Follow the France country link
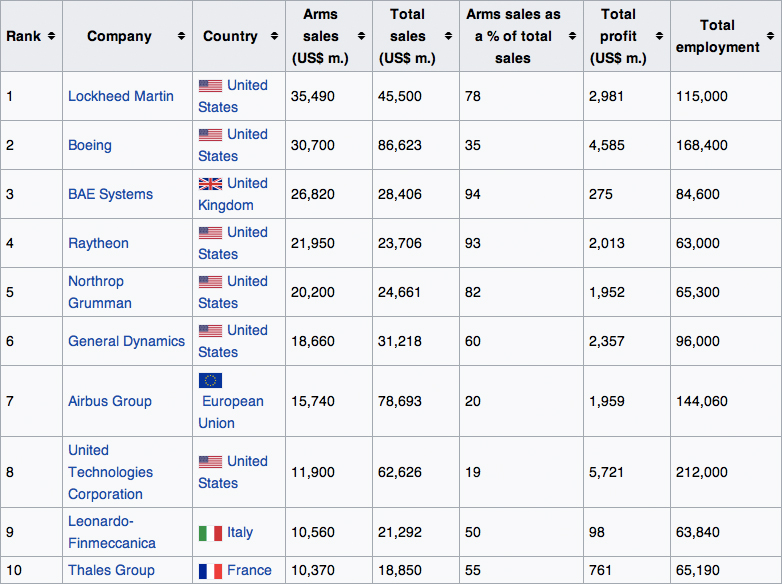This screenshot has width=782, height=584. point(249,570)
